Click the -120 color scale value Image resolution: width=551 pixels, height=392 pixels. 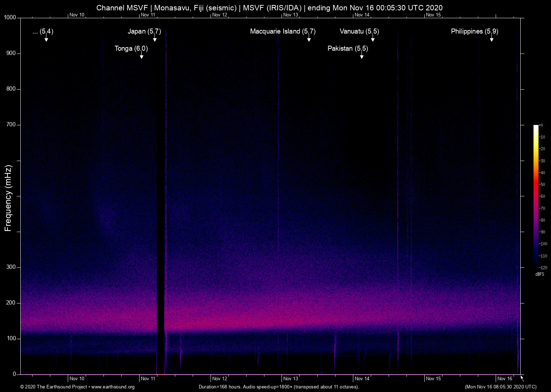[x=543, y=267]
